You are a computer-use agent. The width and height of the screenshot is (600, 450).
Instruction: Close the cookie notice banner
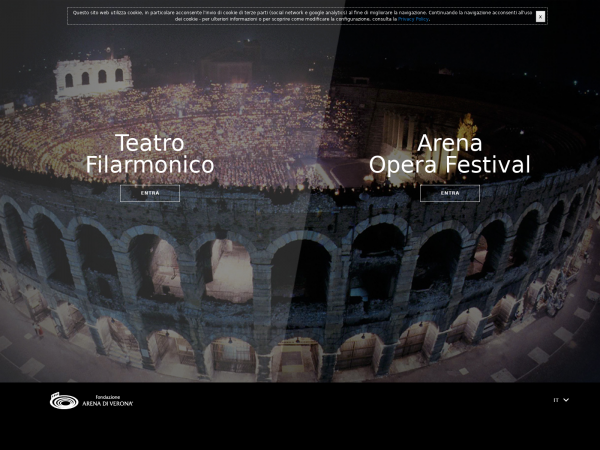[x=540, y=17]
